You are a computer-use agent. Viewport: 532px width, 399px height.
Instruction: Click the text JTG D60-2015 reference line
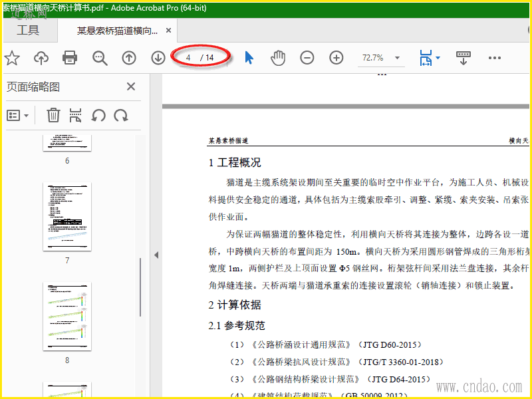coord(326,344)
